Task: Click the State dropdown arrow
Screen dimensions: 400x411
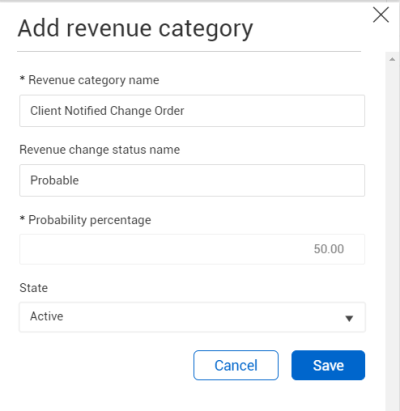Action: coord(349,318)
